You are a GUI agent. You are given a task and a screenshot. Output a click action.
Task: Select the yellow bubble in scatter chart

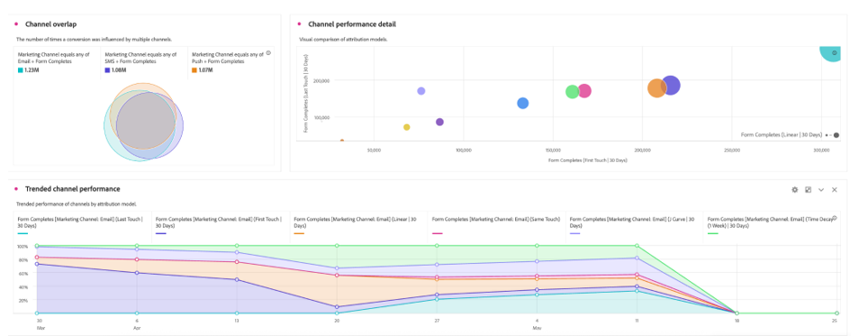(x=406, y=127)
